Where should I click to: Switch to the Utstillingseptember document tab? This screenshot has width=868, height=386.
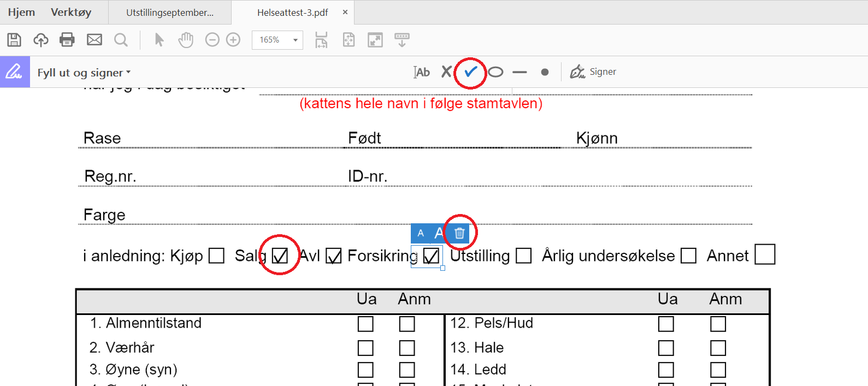coord(170,13)
